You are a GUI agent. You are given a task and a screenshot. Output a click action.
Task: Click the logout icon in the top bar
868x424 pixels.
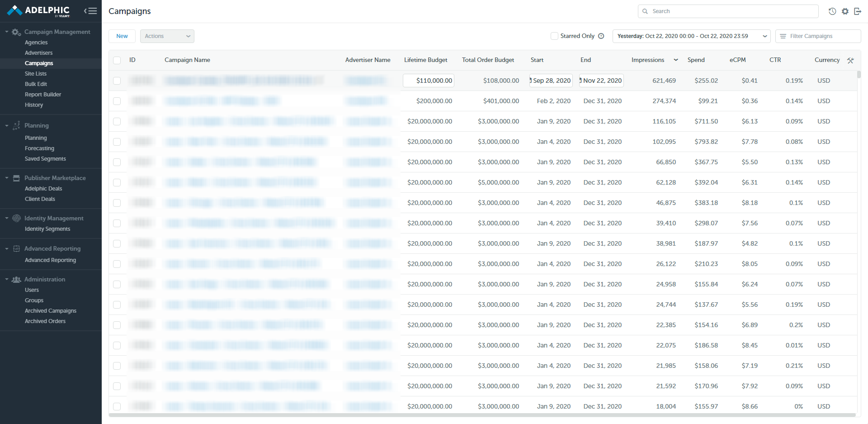(858, 11)
